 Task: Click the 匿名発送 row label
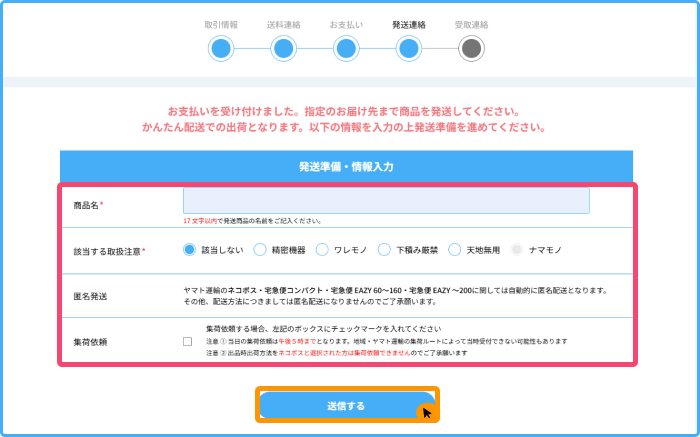[90, 296]
